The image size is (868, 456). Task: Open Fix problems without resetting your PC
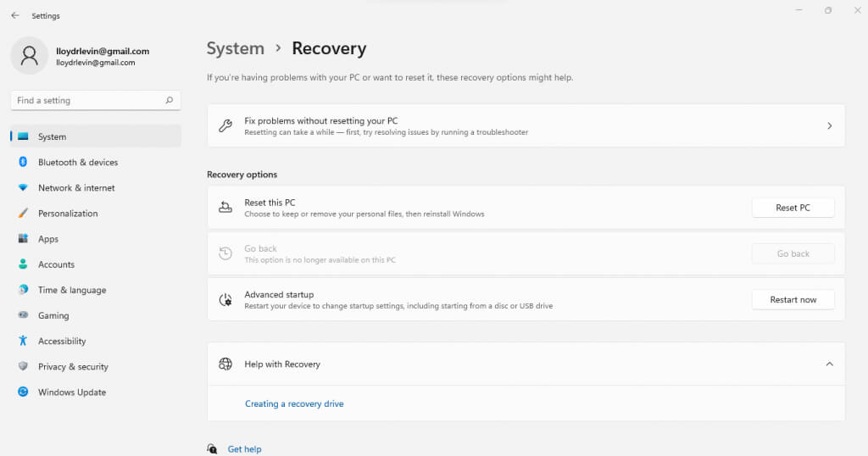(526, 125)
